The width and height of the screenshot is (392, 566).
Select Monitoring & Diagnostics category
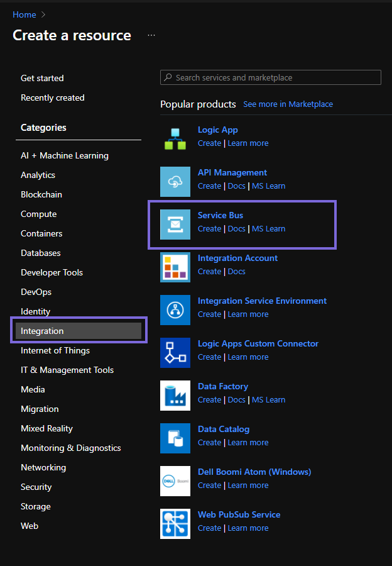coord(71,448)
